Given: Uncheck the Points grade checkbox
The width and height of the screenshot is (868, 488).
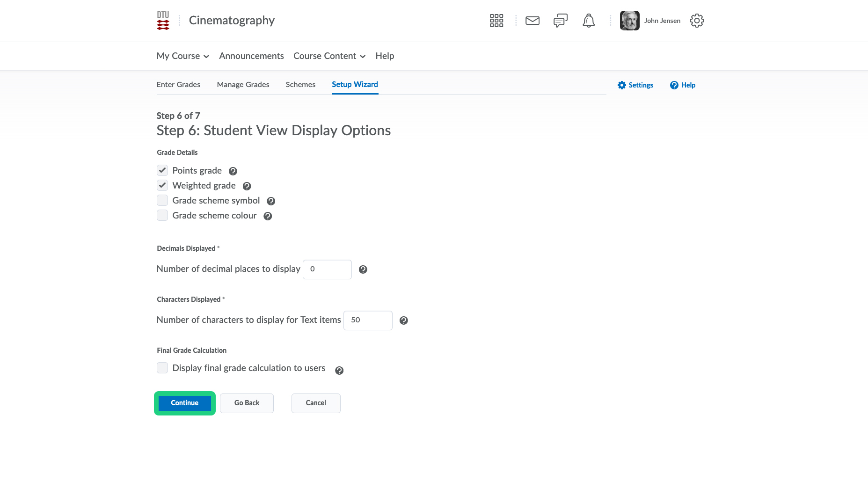Looking at the screenshot, I should 162,170.
